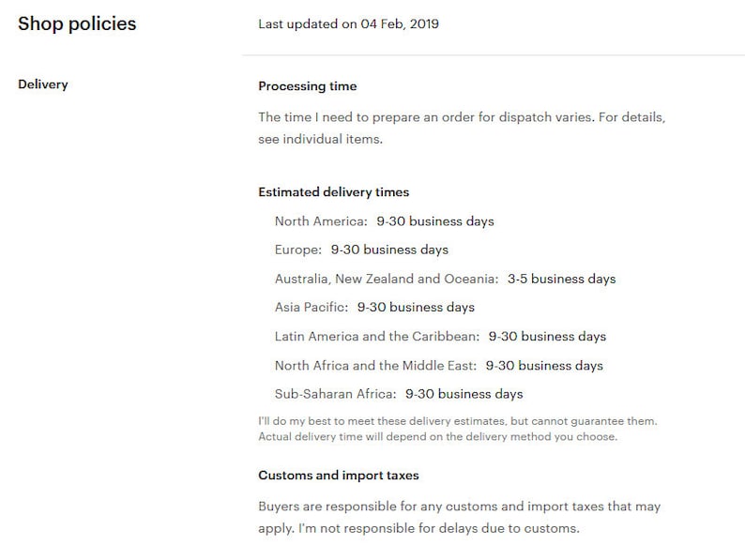
Task: Click the Customs and import taxes heading
Action: click(x=339, y=476)
